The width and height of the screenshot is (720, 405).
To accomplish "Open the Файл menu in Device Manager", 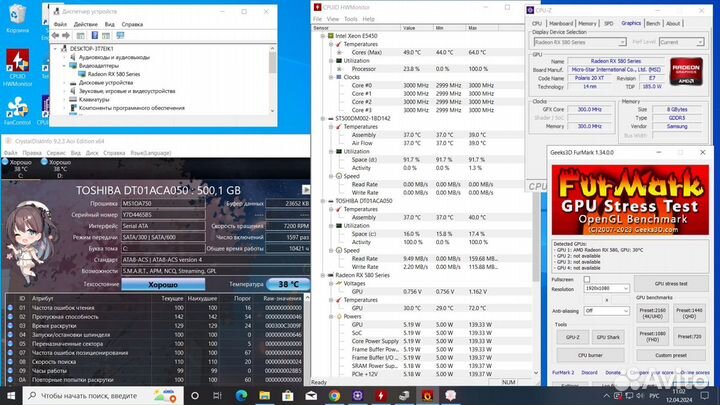I will 60,24.
